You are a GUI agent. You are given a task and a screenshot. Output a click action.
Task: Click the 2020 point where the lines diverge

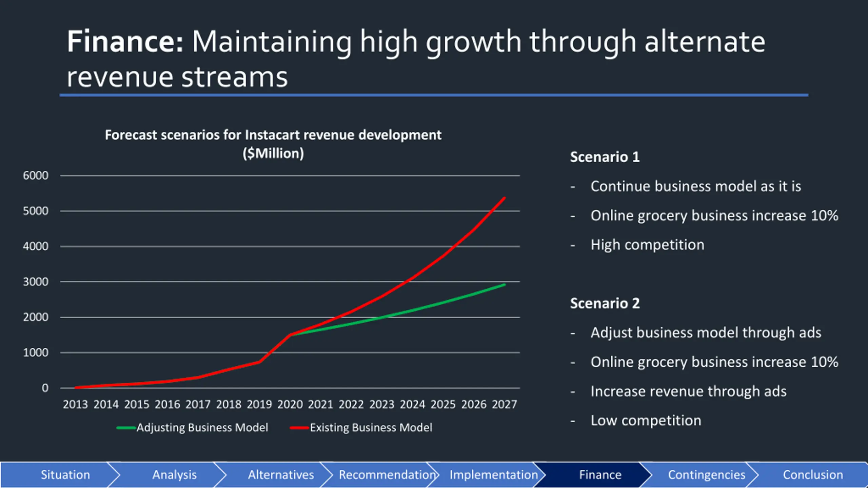coord(290,335)
